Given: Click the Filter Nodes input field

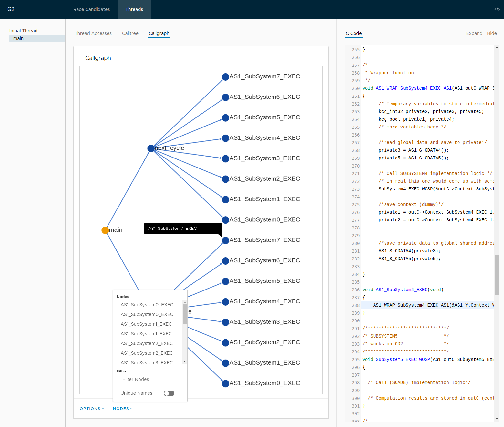Looking at the screenshot, I should (150, 379).
